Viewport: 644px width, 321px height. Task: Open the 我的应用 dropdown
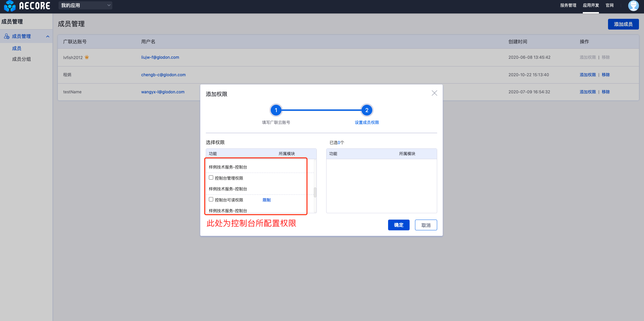pyautogui.click(x=85, y=5)
